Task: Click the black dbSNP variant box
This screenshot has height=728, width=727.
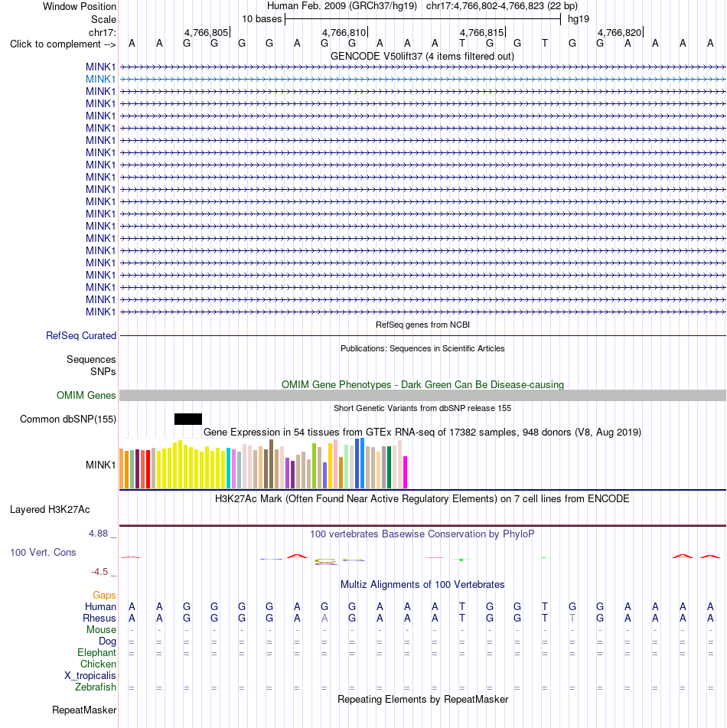Action: point(188,419)
